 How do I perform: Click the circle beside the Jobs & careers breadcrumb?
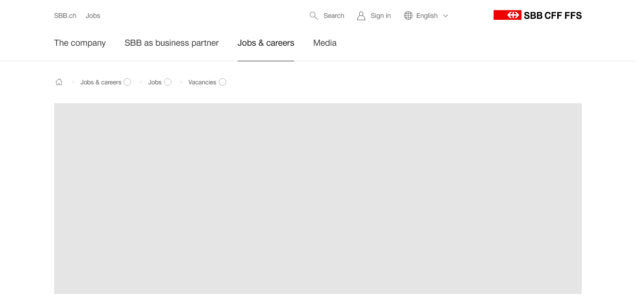click(x=127, y=82)
